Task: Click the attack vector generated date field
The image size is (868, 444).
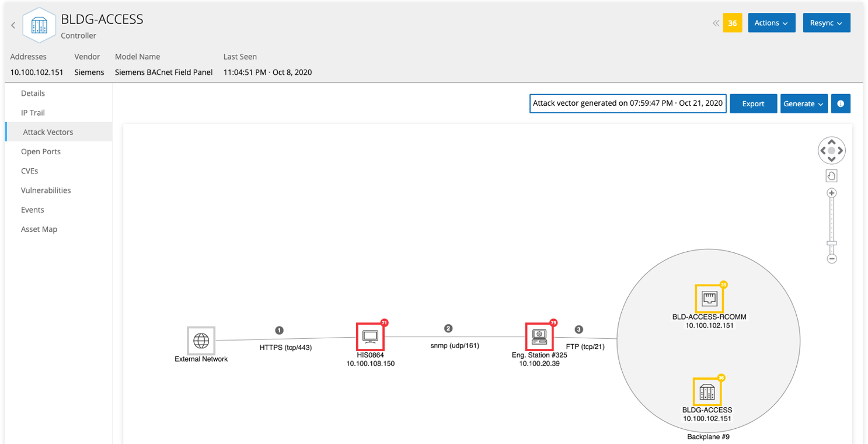Action: click(628, 103)
